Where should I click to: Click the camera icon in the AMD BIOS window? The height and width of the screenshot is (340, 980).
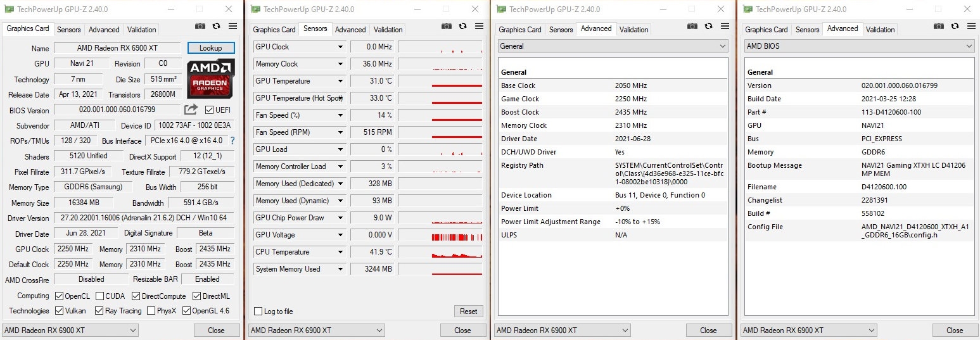point(939,26)
